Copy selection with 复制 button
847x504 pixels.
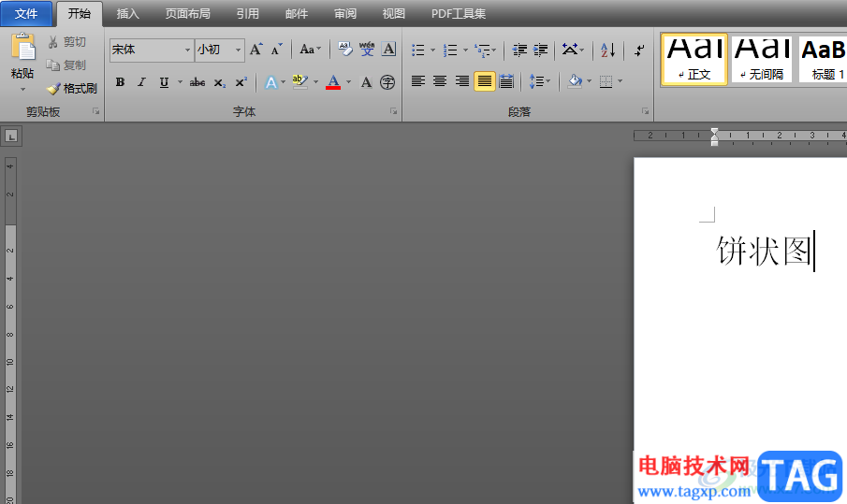pyautogui.click(x=67, y=65)
